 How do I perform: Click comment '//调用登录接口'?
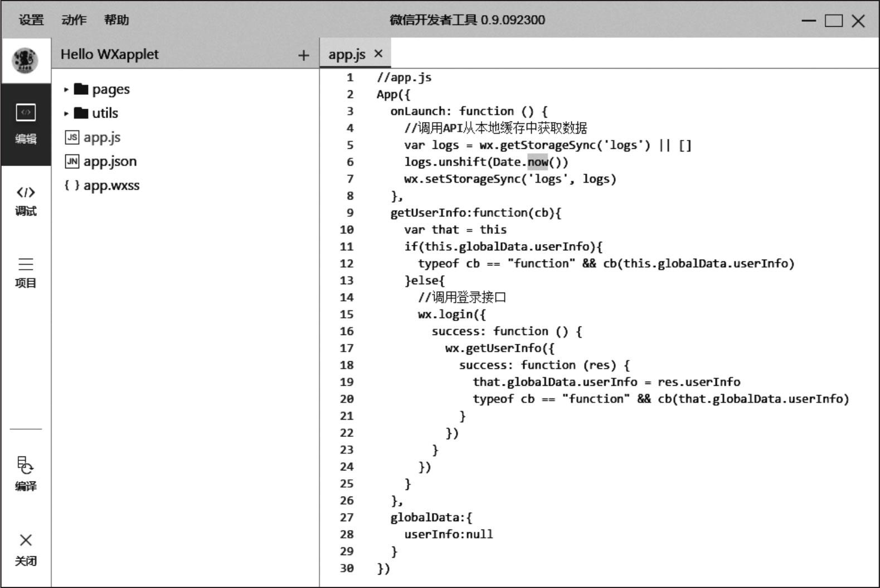click(462, 297)
